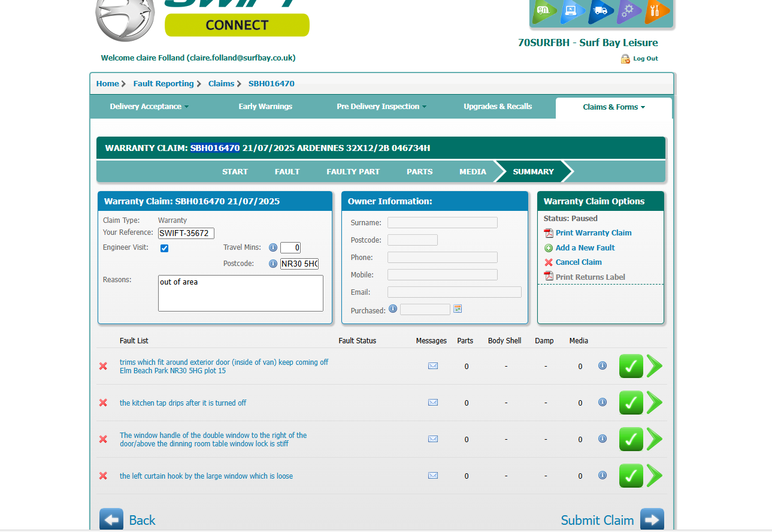Expand the Claims & Forms menu
This screenshot has width=772, height=532.
pos(614,107)
